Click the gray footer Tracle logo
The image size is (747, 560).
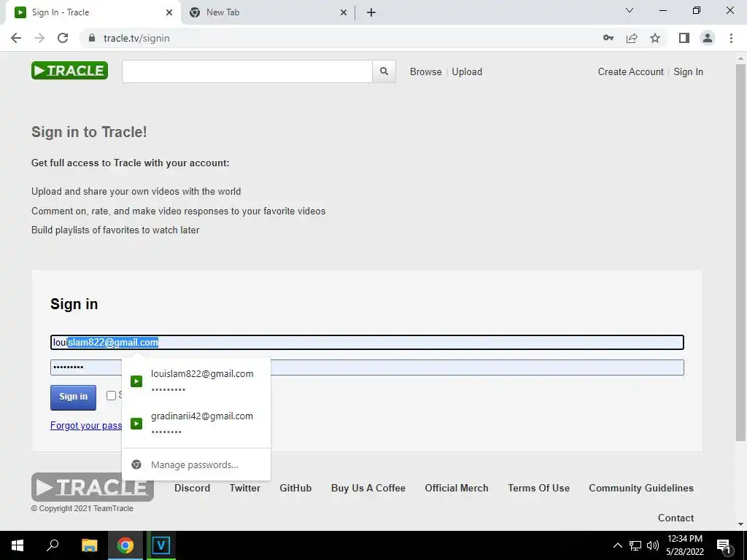coord(93,486)
